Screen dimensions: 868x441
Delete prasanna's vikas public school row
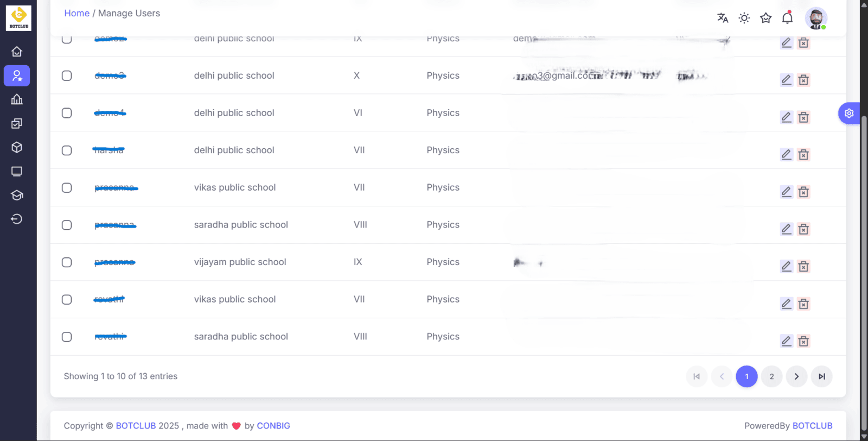pyautogui.click(x=804, y=192)
